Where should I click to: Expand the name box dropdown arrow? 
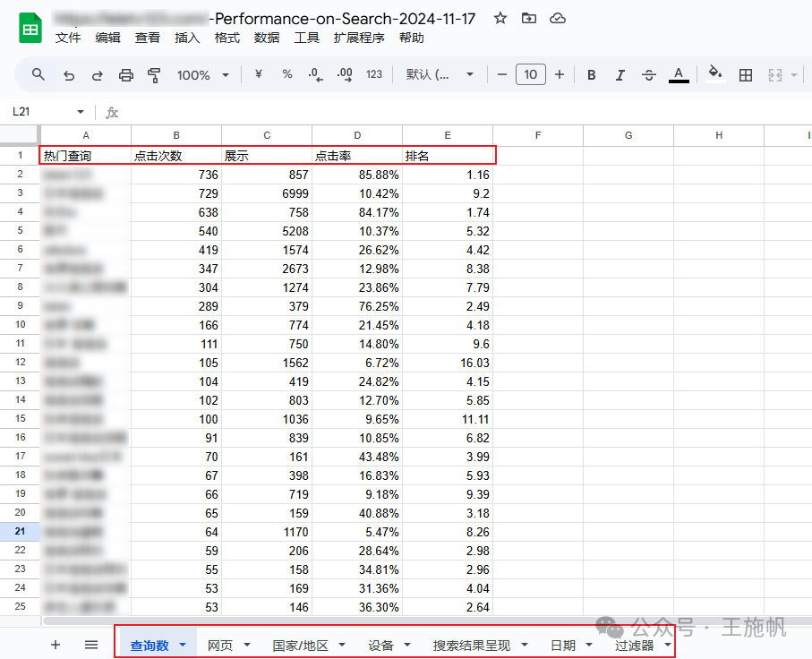coord(81,112)
